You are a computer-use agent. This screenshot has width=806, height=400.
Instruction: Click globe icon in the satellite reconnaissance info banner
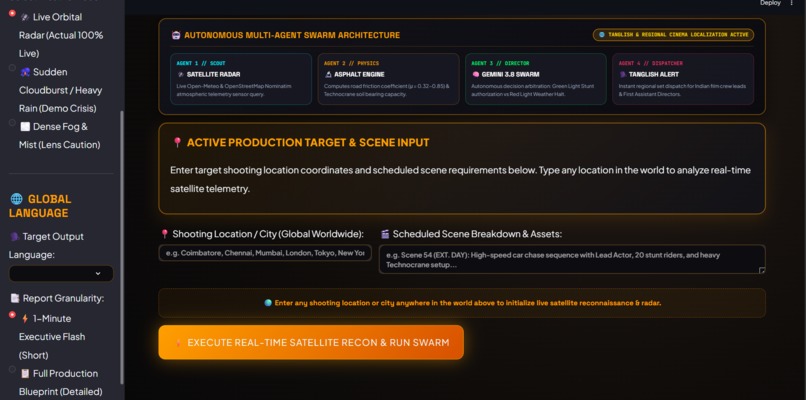[268, 303]
